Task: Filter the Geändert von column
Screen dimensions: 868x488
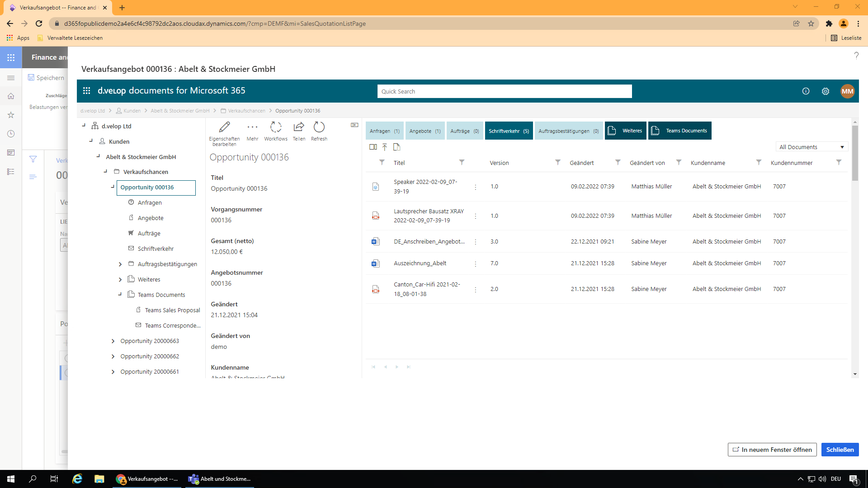Action: point(679,162)
